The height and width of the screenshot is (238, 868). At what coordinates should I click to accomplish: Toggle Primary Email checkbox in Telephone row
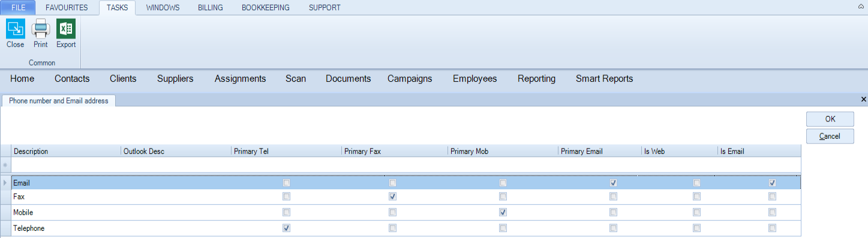tap(613, 228)
